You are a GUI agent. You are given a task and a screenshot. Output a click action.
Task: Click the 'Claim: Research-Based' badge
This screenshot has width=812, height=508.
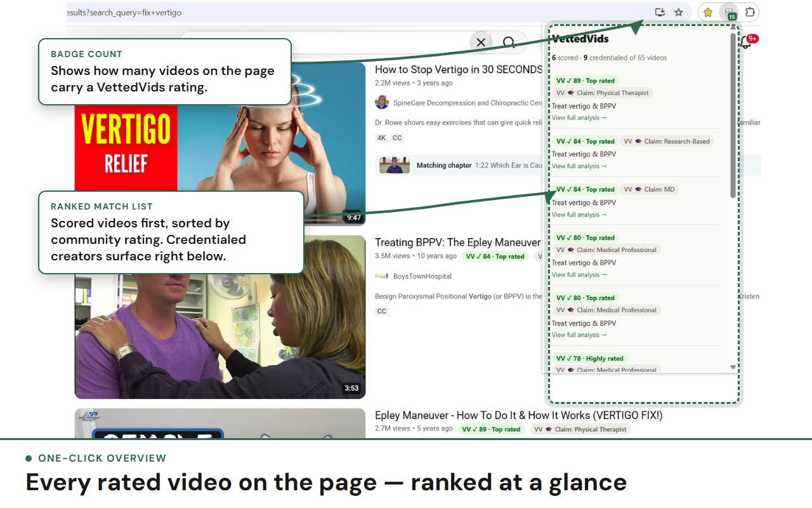(x=667, y=141)
